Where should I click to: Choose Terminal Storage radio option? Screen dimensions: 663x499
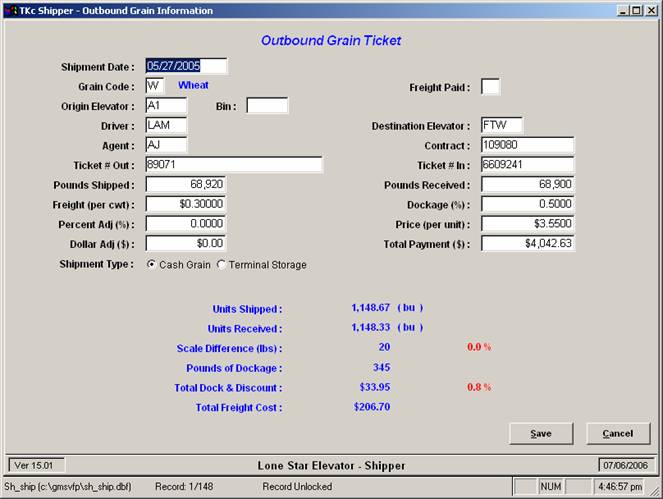coord(222,265)
